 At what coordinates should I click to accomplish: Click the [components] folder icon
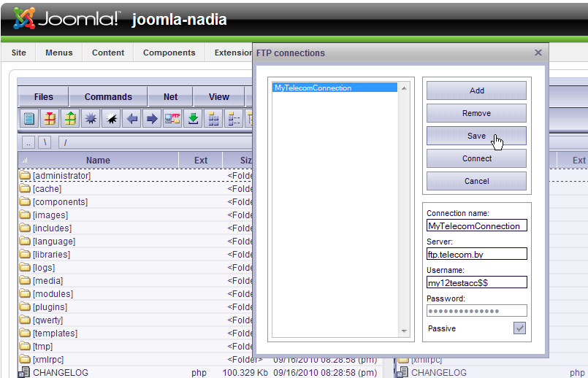pyautogui.click(x=25, y=201)
